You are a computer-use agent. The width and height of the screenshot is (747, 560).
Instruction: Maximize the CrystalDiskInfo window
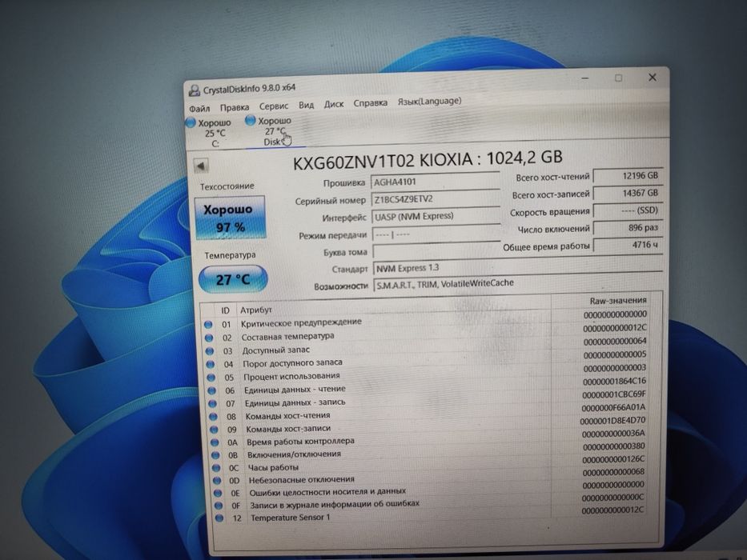(618, 78)
